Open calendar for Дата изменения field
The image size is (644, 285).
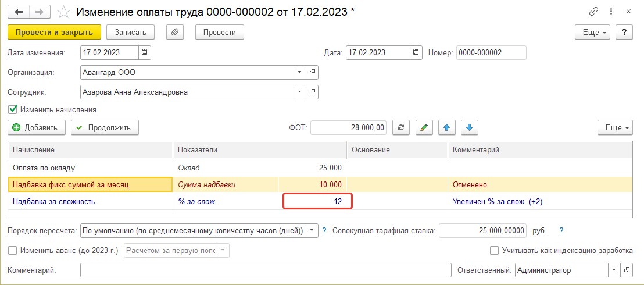tap(145, 52)
